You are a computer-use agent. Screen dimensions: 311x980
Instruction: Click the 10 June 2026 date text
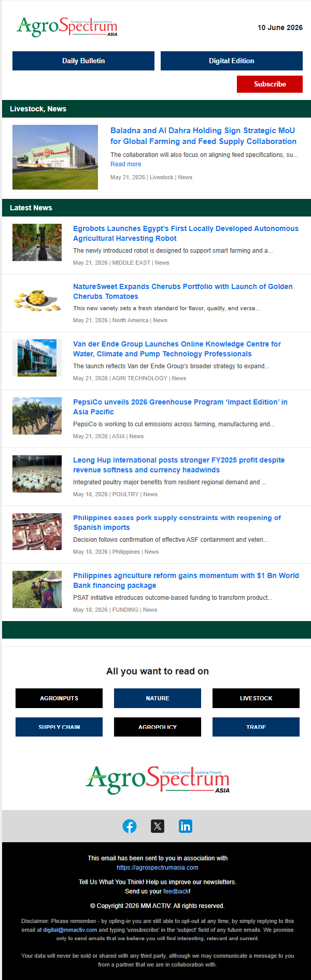pos(280,27)
